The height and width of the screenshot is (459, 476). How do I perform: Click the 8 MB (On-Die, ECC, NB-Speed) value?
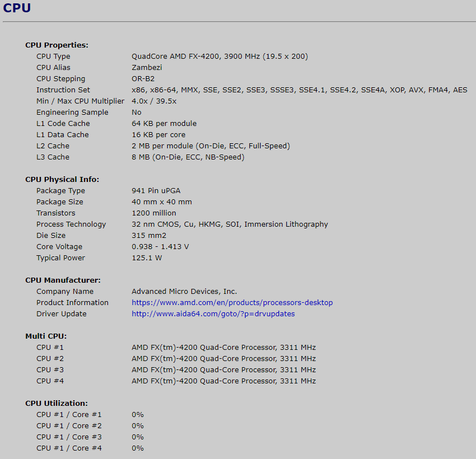coord(188,157)
